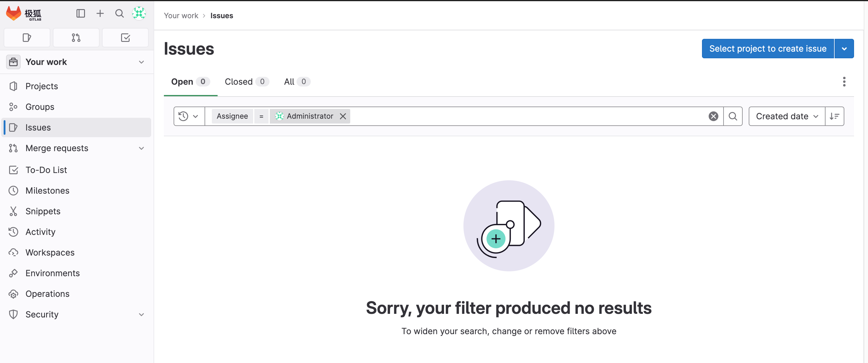This screenshot has height=363, width=868.
Task: Open to-do shortcut checkbox icon
Action: click(125, 38)
